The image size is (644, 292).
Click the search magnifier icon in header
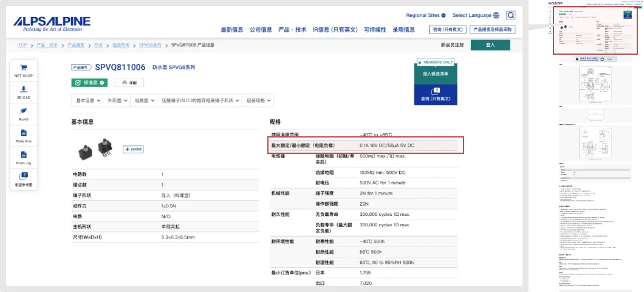tap(511, 15)
